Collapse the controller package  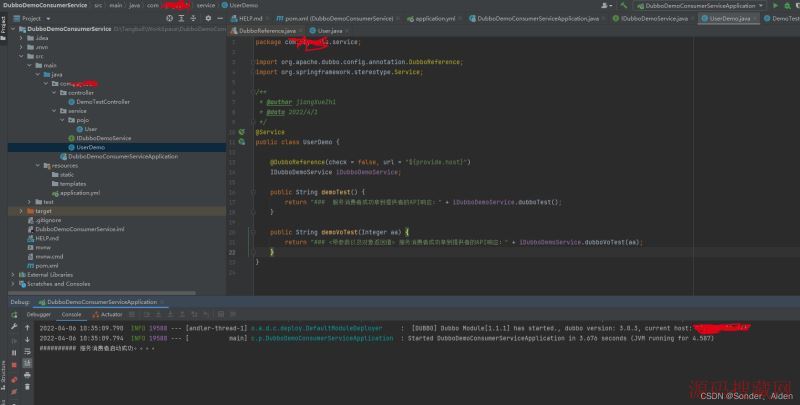point(54,93)
